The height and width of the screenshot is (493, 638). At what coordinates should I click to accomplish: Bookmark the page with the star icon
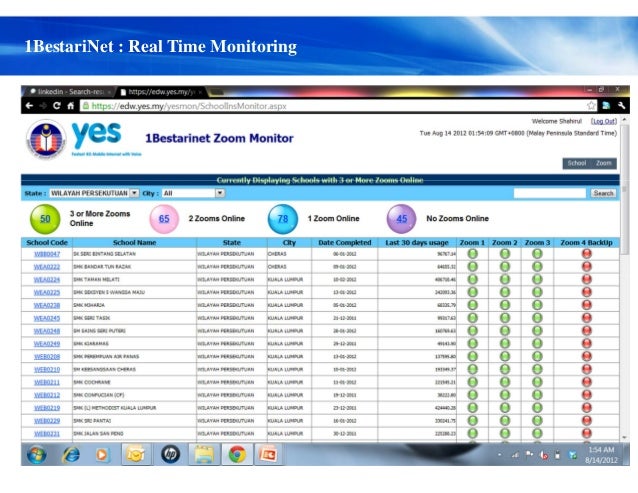point(591,106)
